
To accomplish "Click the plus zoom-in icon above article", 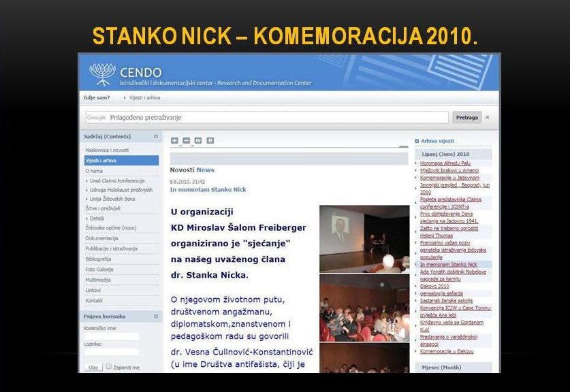I will click(x=174, y=141).
